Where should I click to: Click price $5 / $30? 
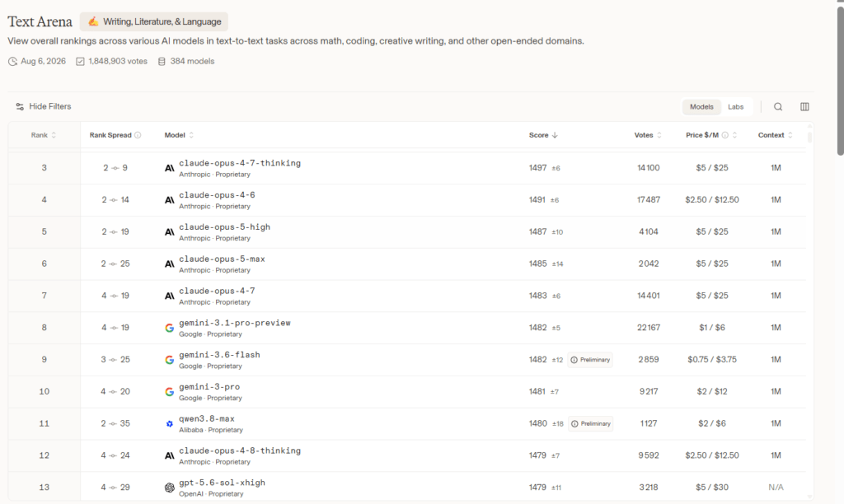point(711,488)
